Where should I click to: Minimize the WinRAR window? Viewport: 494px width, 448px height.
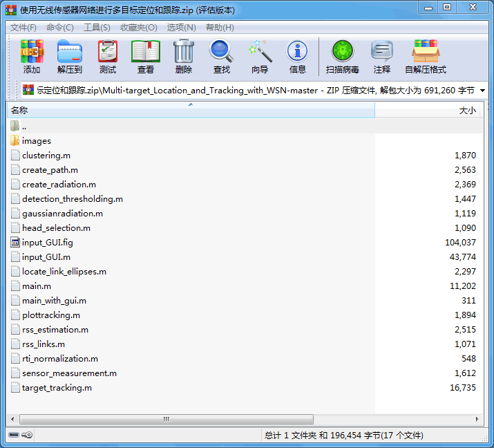pyautogui.click(x=428, y=8)
